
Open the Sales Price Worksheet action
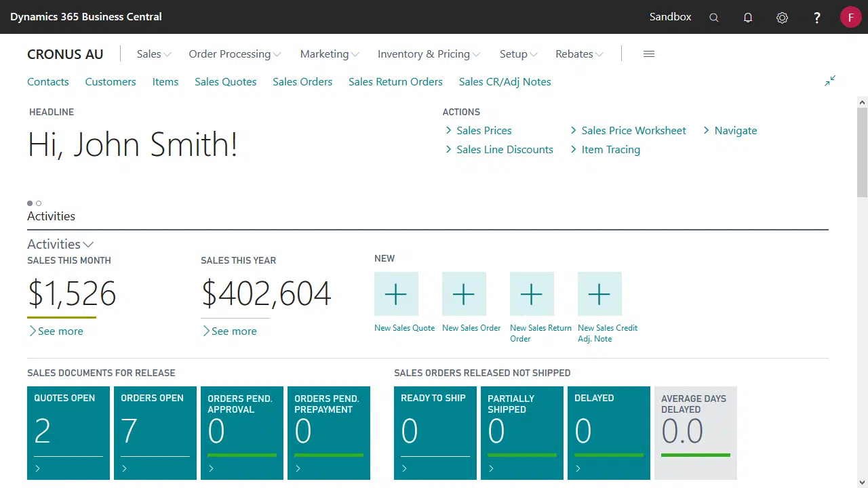[633, 131]
